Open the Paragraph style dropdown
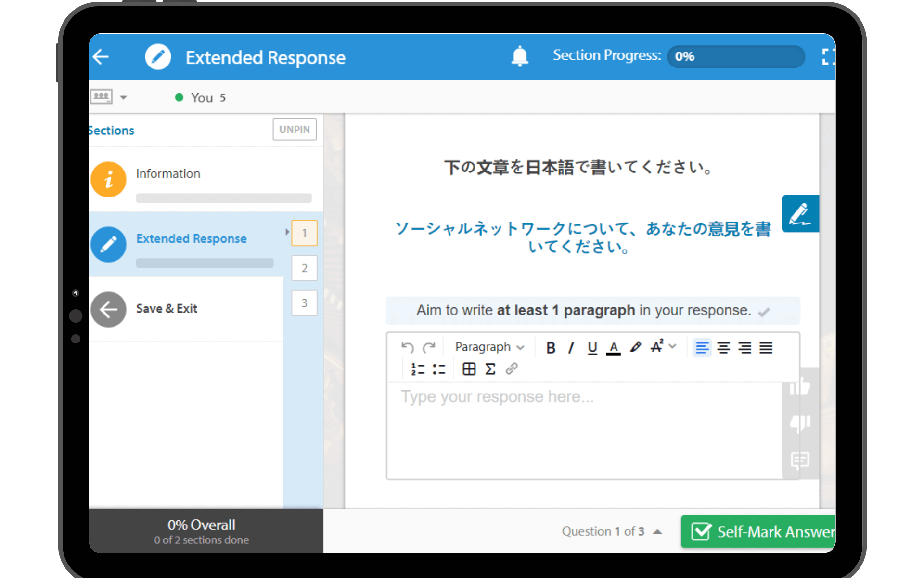Screen dimensions: 924x578 (489, 347)
